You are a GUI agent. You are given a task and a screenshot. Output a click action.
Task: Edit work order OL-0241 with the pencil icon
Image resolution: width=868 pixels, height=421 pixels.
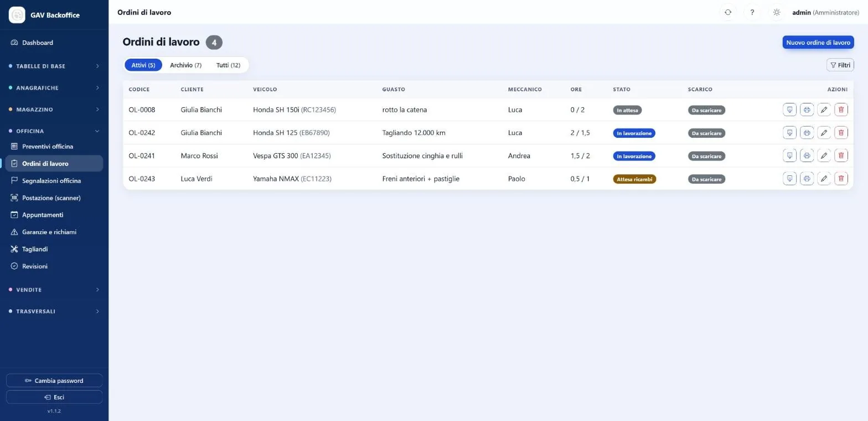coord(824,155)
